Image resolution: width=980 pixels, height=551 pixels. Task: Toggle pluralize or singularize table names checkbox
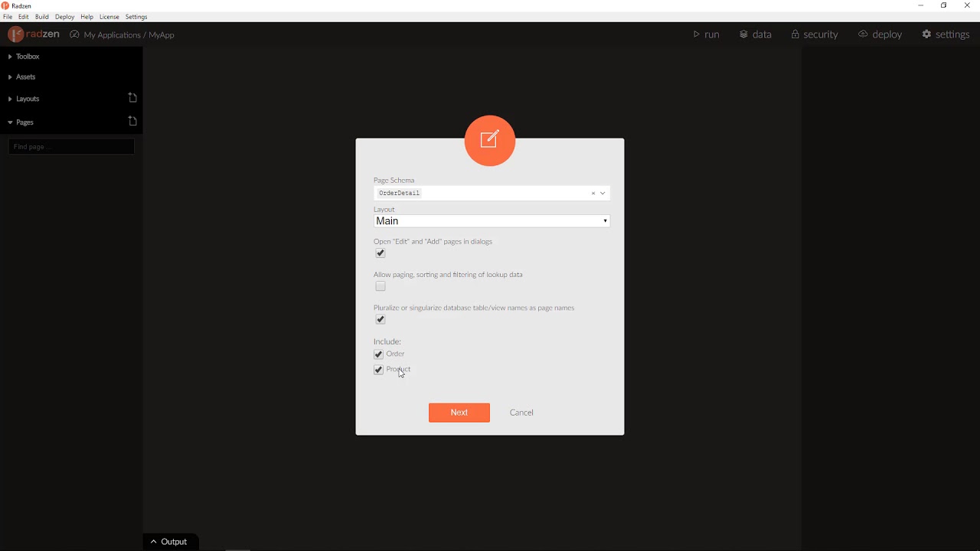(x=381, y=320)
